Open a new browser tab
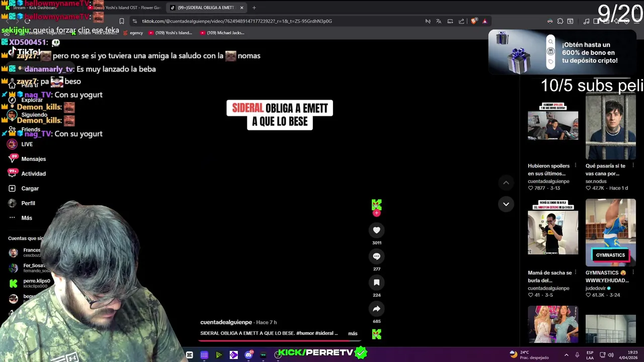 (x=254, y=8)
